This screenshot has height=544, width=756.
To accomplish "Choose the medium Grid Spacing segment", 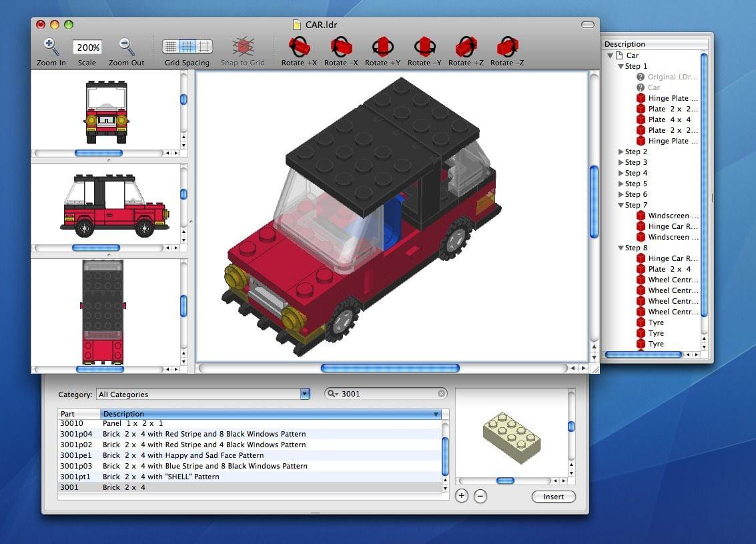I will (x=187, y=46).
